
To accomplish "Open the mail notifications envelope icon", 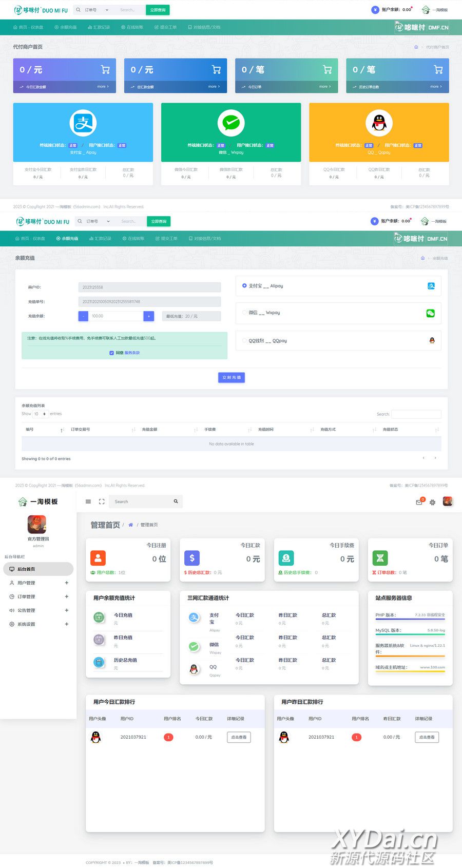I will (419, 502).
